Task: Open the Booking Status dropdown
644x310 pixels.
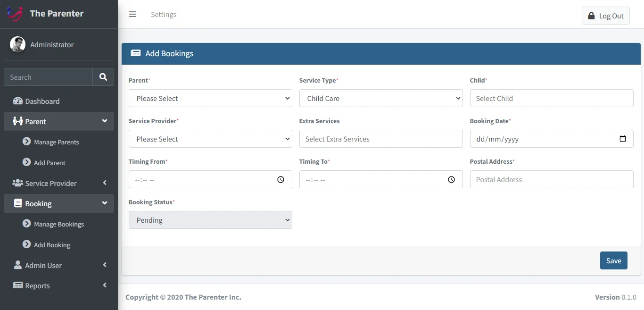Action: coord(210,220)
